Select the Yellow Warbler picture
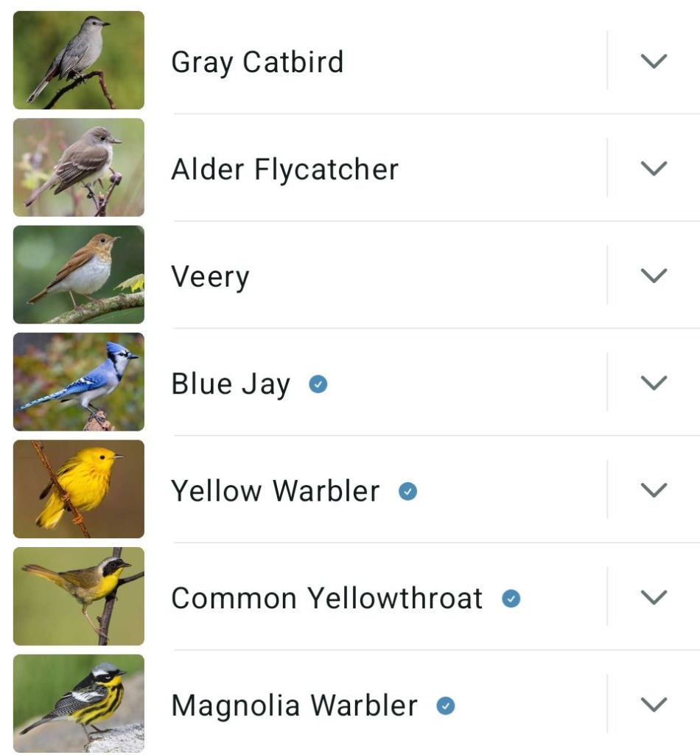The height and width of the screenshot is (755, 700). pos(79,490)
